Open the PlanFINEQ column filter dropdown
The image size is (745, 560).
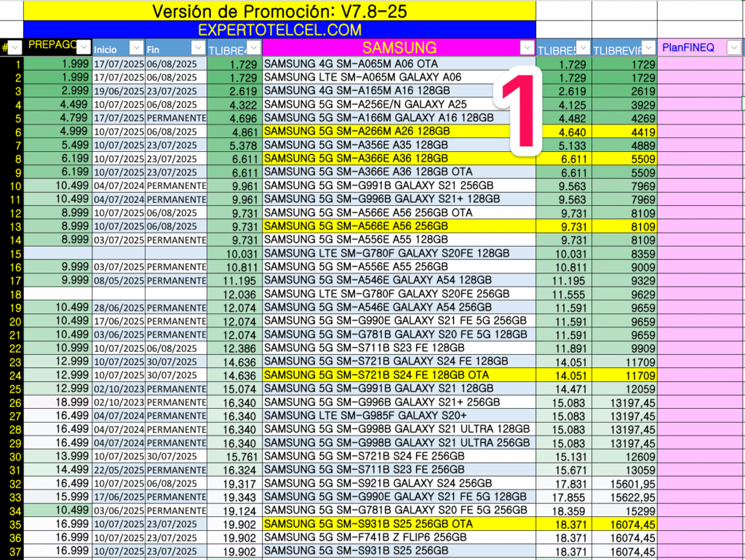coord(734,48)
